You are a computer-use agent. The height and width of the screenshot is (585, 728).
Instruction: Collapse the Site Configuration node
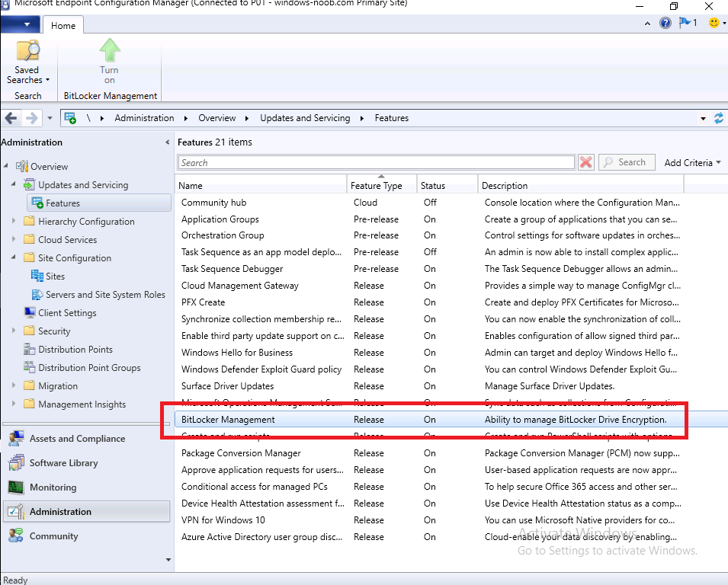point(14,257)
